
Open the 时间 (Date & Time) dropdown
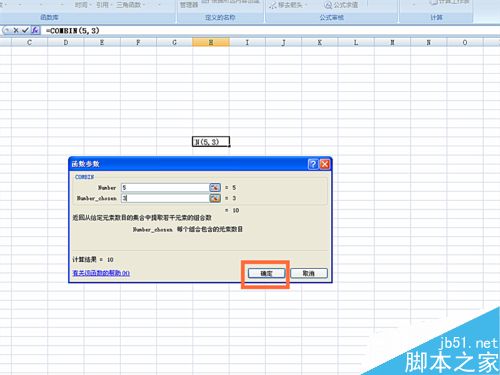point(83,5)
